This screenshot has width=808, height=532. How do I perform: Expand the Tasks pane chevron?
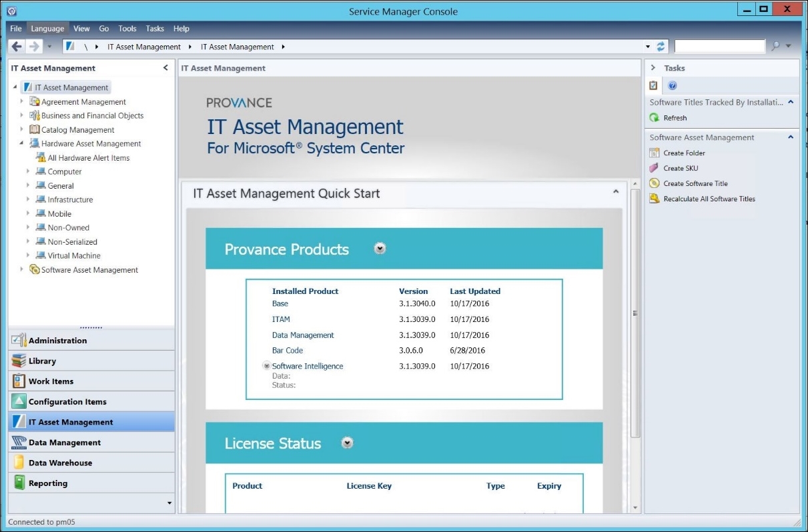tap(653, 68)
